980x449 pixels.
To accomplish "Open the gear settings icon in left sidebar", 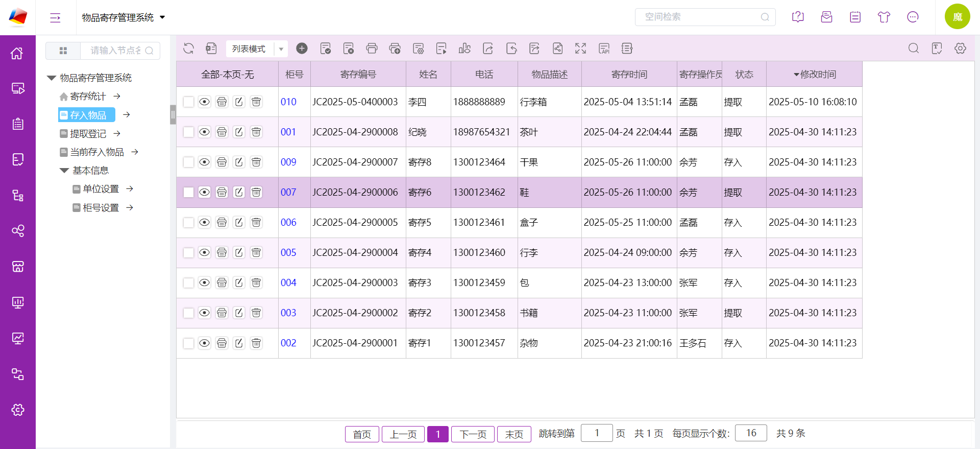I will [x=18, y=410].
